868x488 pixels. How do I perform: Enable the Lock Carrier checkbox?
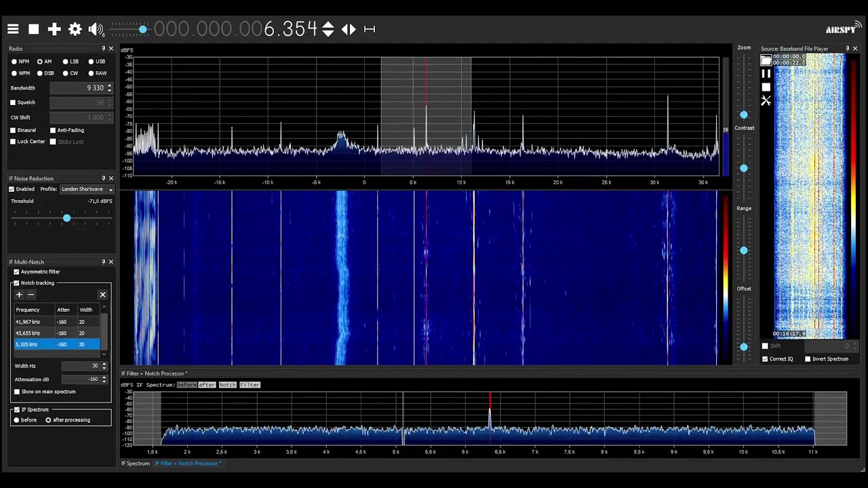point(13,142)
